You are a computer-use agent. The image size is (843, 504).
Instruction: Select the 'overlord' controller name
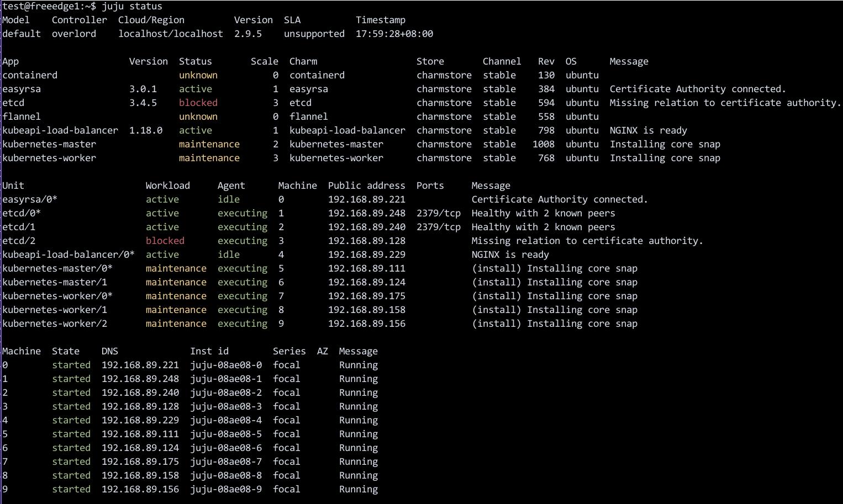(74, 34)
